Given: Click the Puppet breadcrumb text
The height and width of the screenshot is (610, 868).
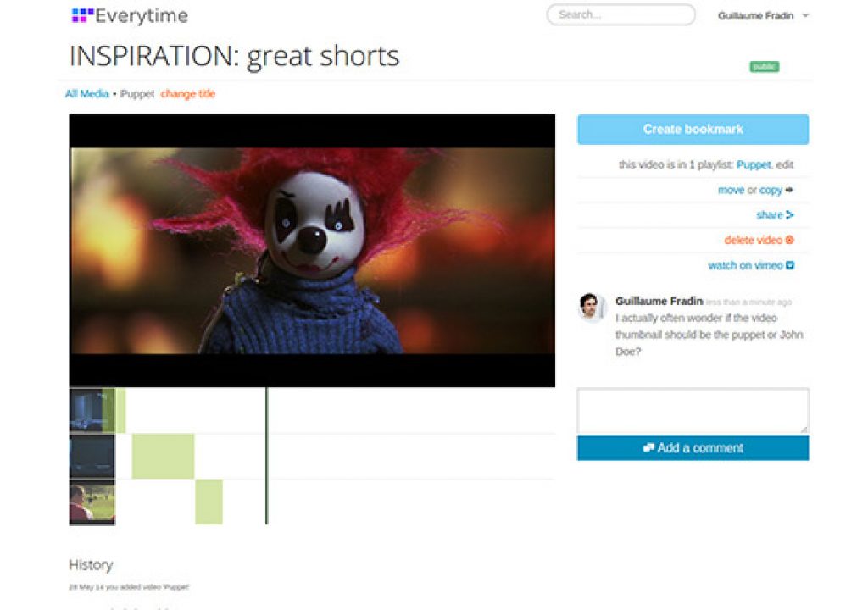Looking at the screenshot, I should pyautogui.click(x=137, y=93).
